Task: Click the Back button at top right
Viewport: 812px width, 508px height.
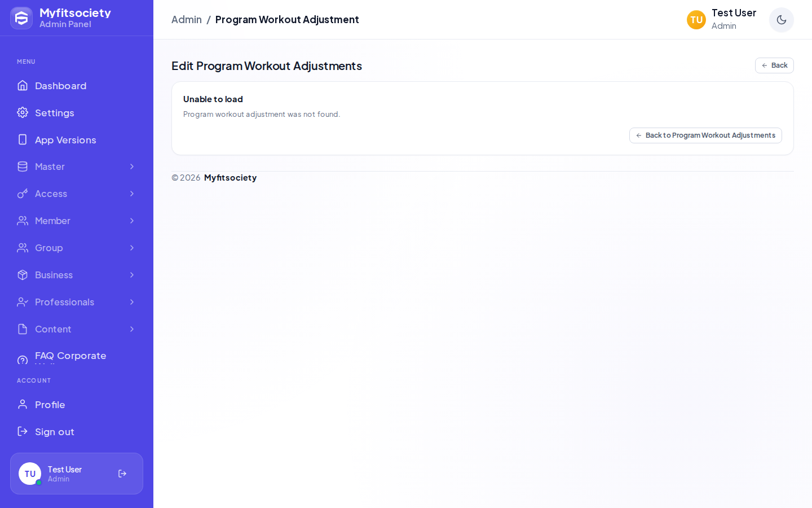Action: [774, 65]
